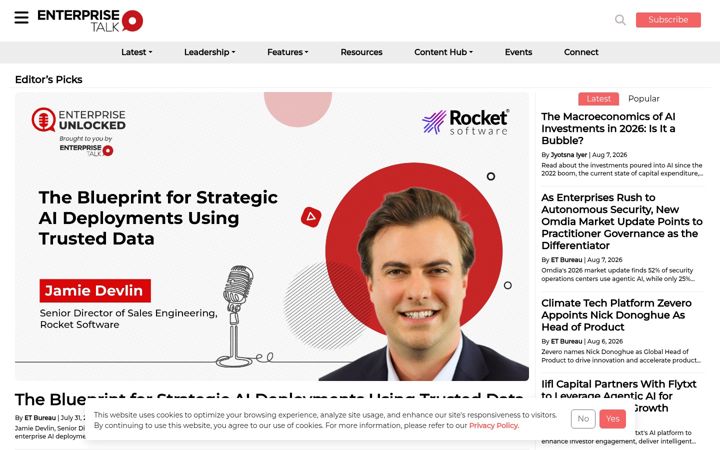Click ET Bureau under Omdia article
The width and height of the screenshot is (720, 450).
tap(566, 260)
